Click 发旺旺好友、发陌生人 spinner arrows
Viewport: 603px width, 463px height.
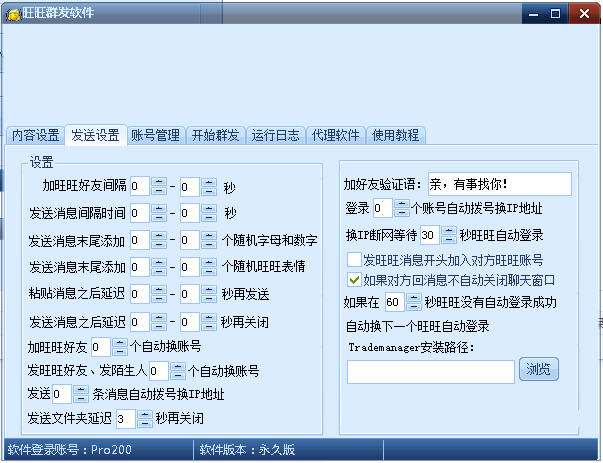click(178, 371)
